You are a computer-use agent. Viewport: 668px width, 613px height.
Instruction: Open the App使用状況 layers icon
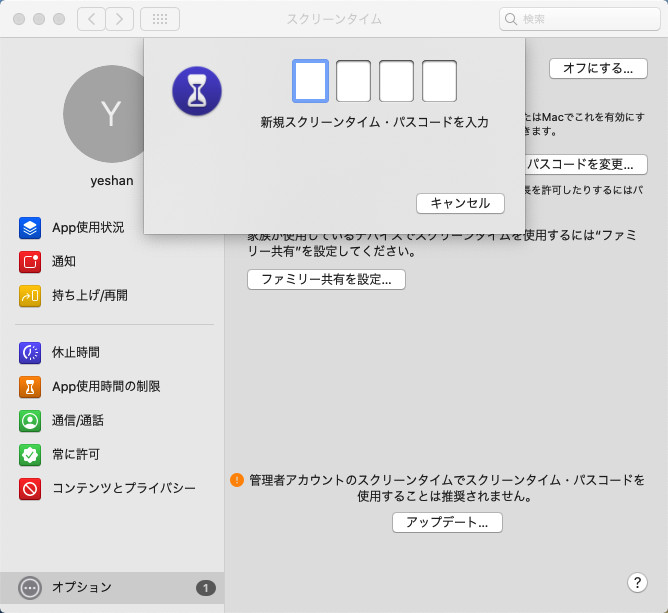pos(30,228)
